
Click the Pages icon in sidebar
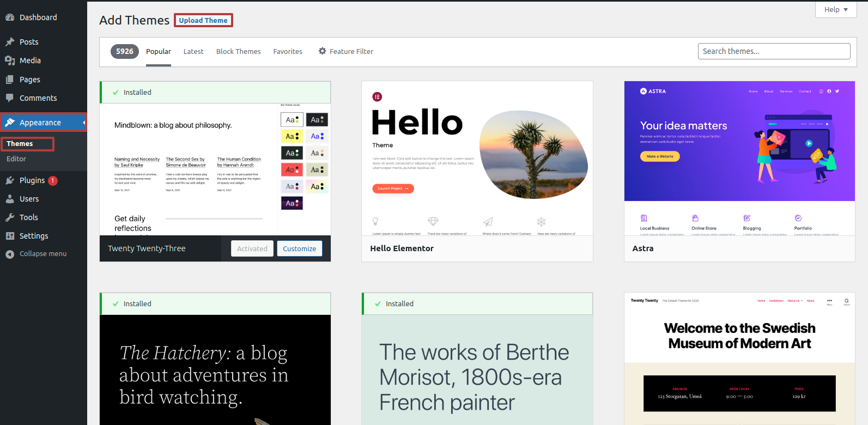pyautogui.click(x=10, y=80)
